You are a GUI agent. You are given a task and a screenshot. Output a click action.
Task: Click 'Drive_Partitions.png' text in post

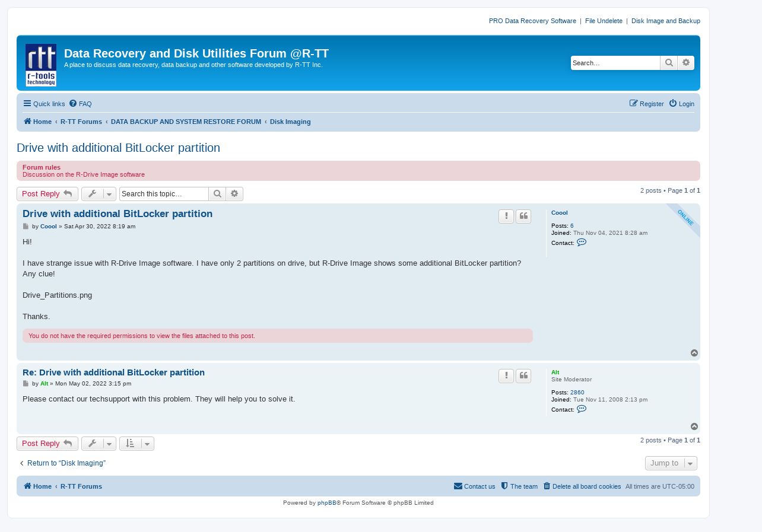[58, 295]
